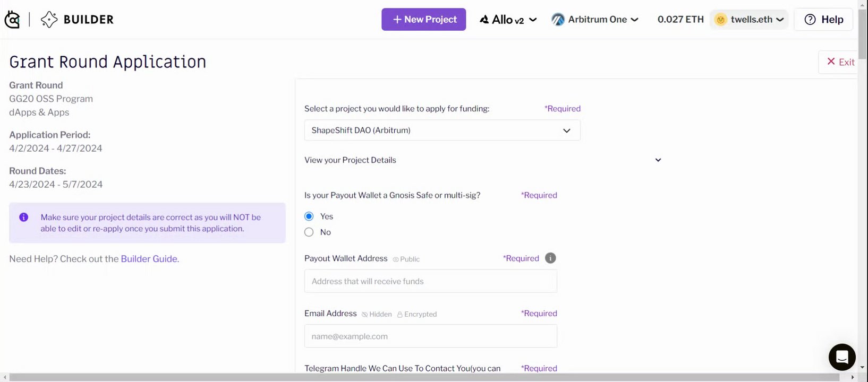Click the Arbitrum One network logo
This screenshot has width=868, height=382.
coord(558,20)
